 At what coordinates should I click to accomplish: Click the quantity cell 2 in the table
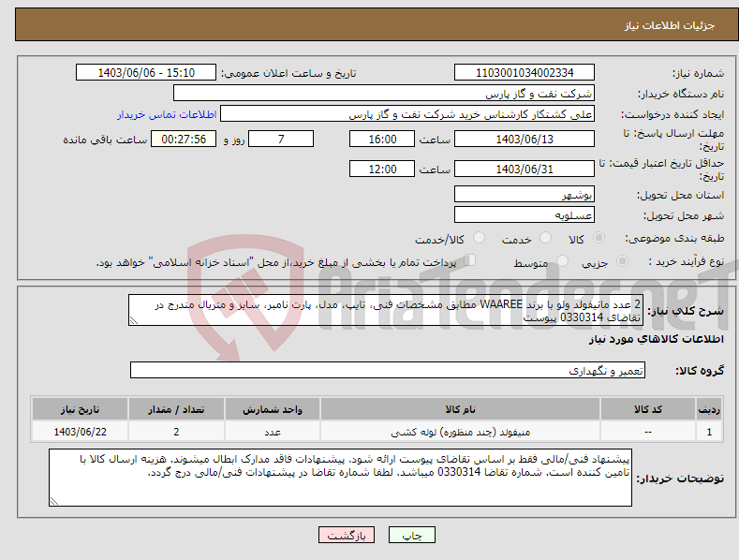pyautogui.click(x=176, y=432)
